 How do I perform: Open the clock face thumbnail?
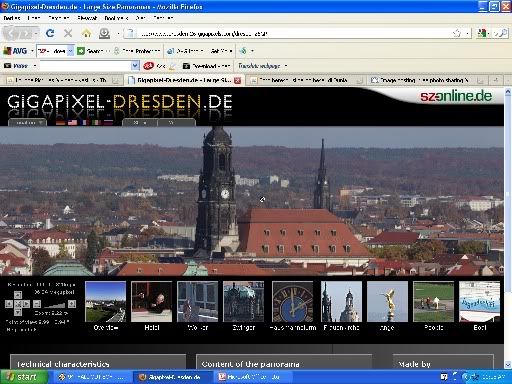coord(293,301)
